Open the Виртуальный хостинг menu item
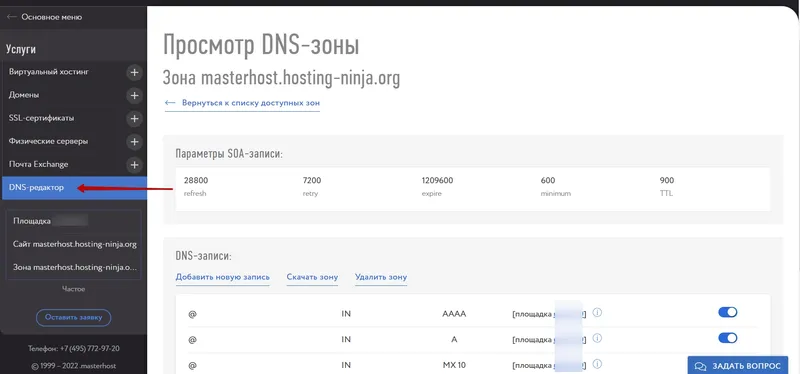The image size is (800, 374). 49,72
